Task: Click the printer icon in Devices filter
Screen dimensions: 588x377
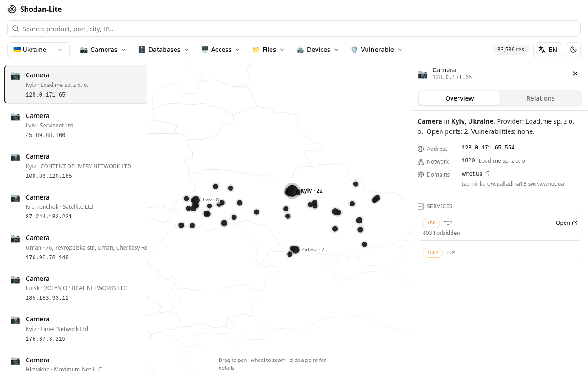Action: coord(300,50)
